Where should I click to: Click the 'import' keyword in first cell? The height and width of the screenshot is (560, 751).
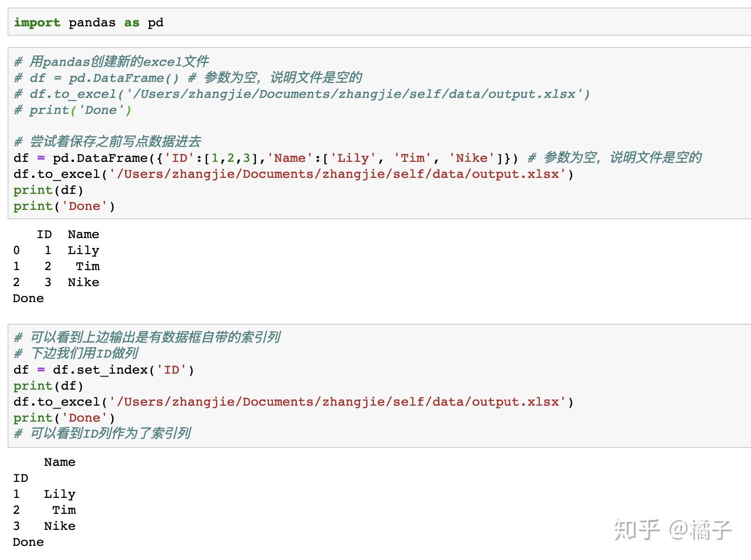pos(37,23)
